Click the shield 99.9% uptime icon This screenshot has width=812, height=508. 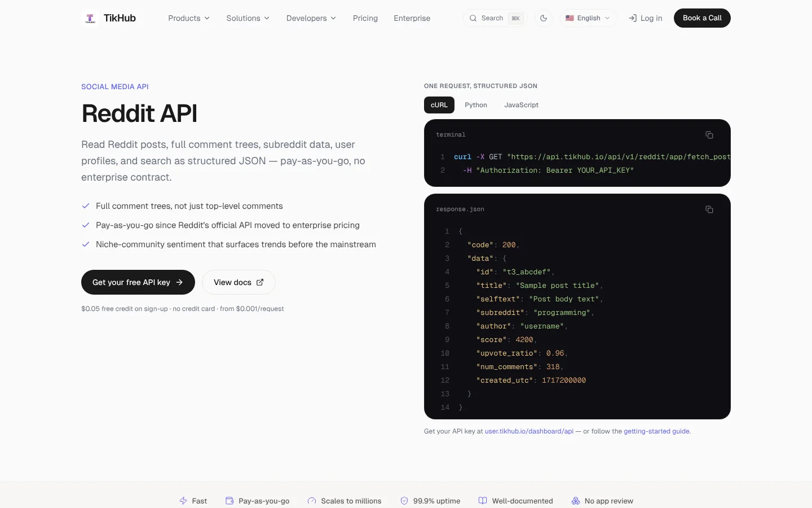404,501
